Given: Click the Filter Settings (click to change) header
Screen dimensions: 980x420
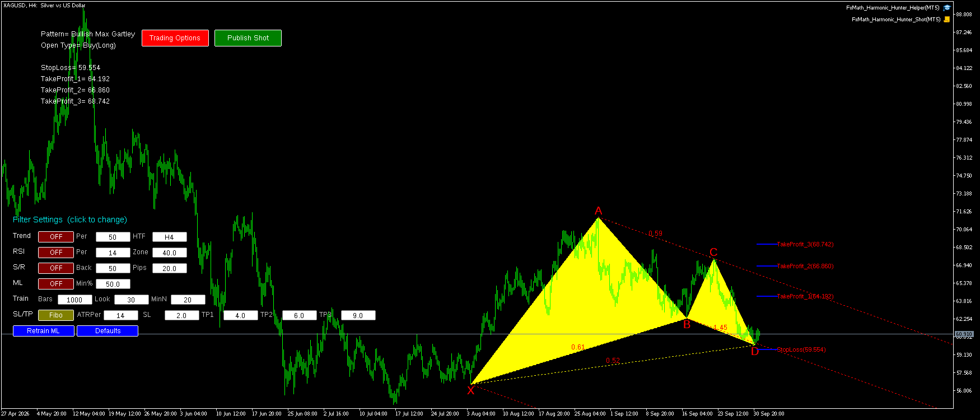Looking at the screenshot, I should (70, 220).
